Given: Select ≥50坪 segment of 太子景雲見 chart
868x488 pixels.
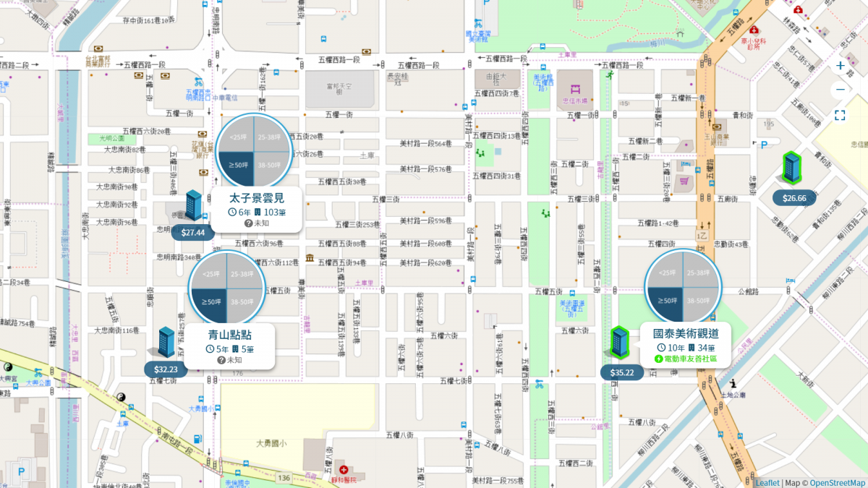Looking at the screenshot, I should point(237,168).
